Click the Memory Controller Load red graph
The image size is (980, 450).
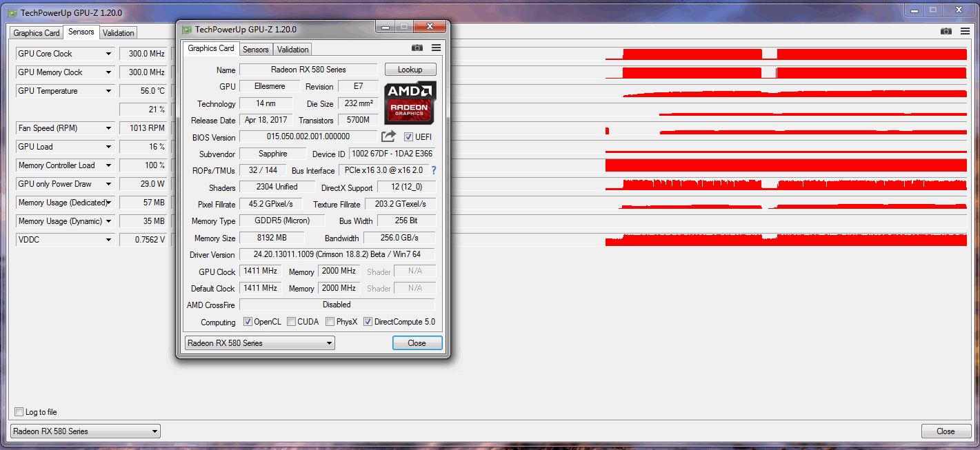(786, 165)
